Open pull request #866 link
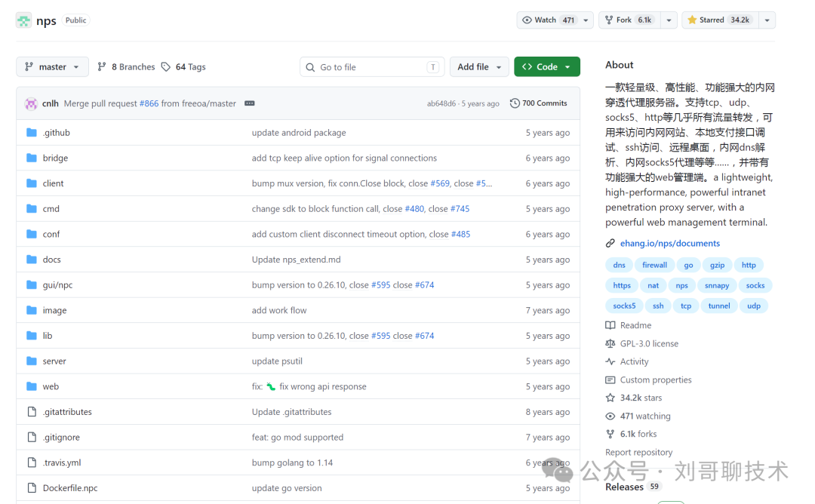The width and height of the screenshot is (815, 504). click(x=149, y=103)
